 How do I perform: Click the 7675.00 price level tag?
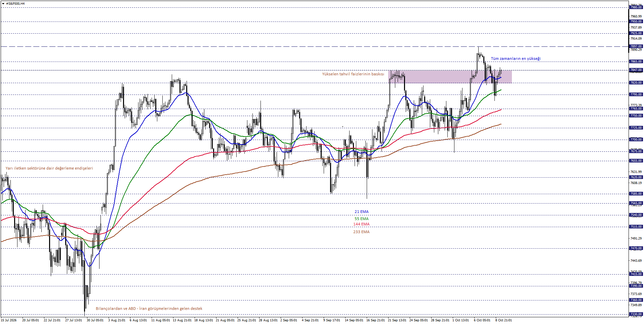click(x=636, y=151)
